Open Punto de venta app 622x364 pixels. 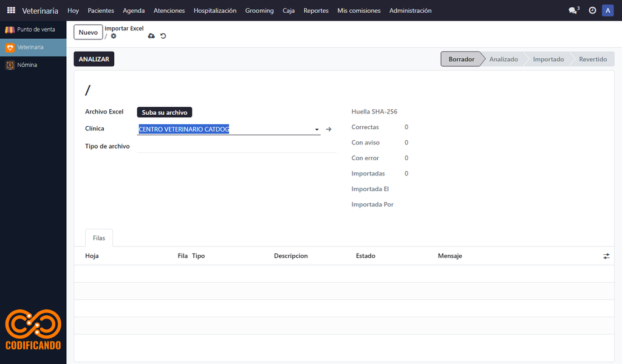click(33, 29)
